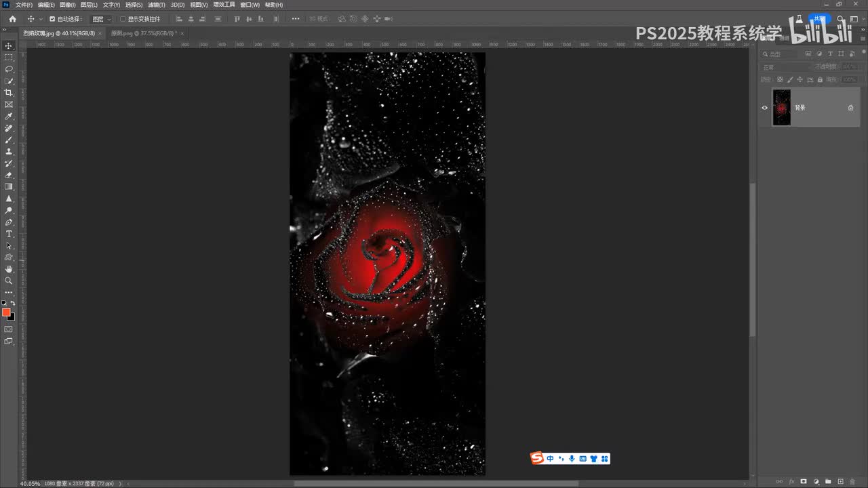868x488 pixels.
Task: Open the 图像(I) menu
Action: pos(67,5)
